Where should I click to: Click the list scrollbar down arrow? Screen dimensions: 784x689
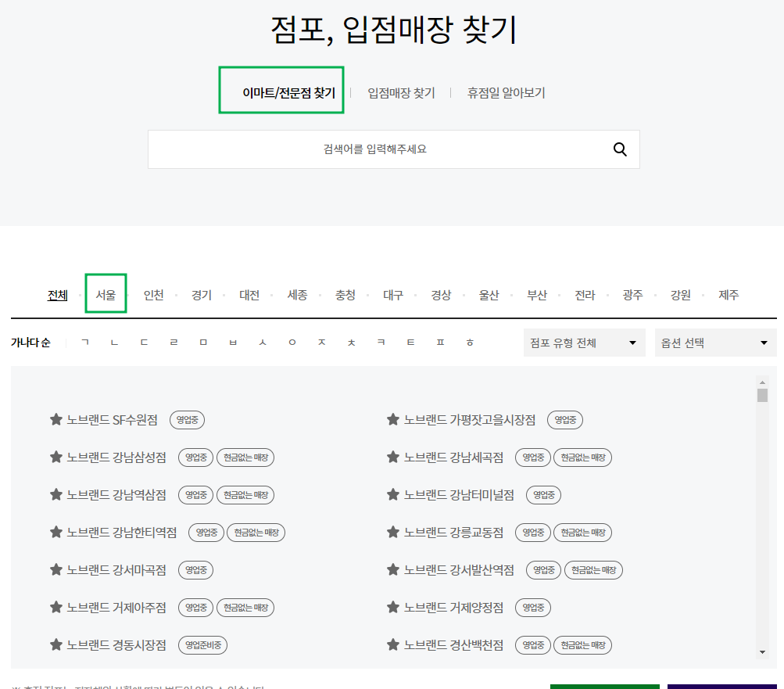762,652
